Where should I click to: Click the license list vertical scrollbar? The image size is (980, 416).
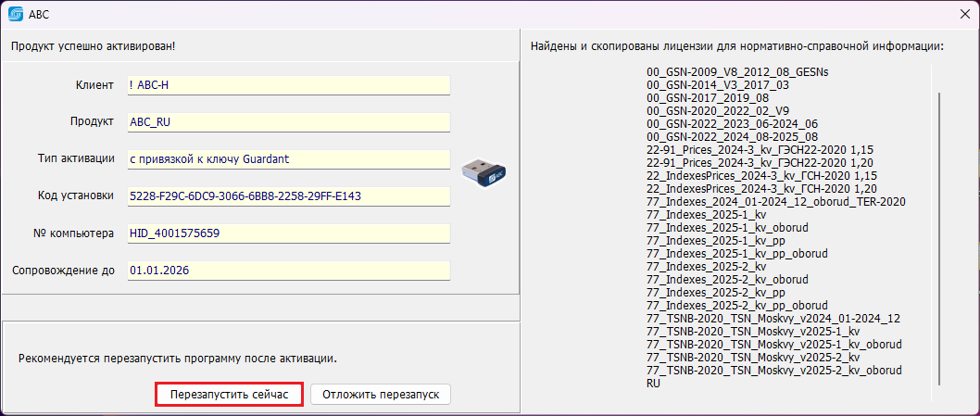click(939, 239)
